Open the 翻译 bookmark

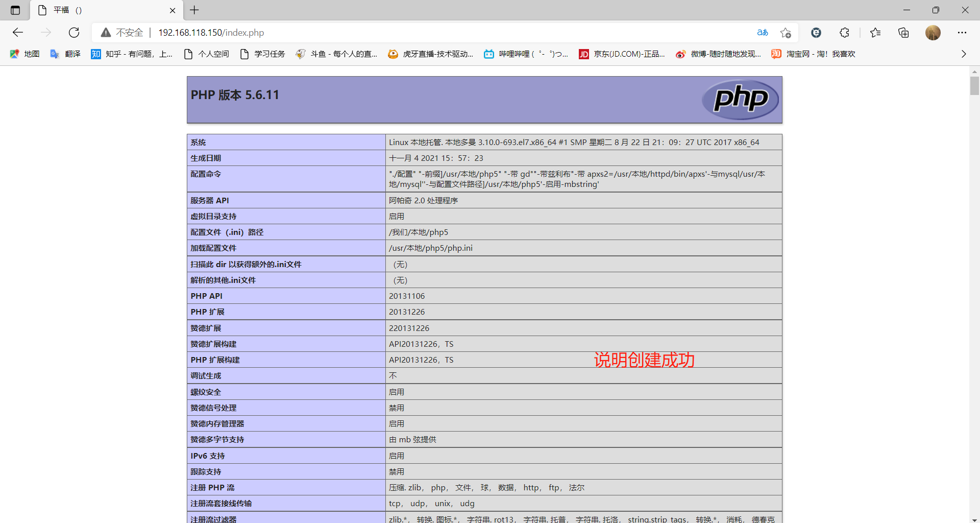click(65, 54)
